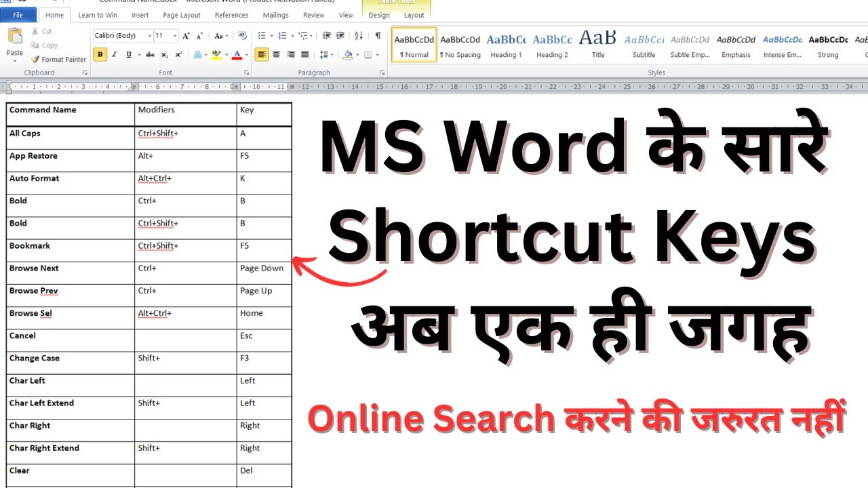Open the Learn to Win tab
Viewport: 868px width, 488px height.
(98, 15)
